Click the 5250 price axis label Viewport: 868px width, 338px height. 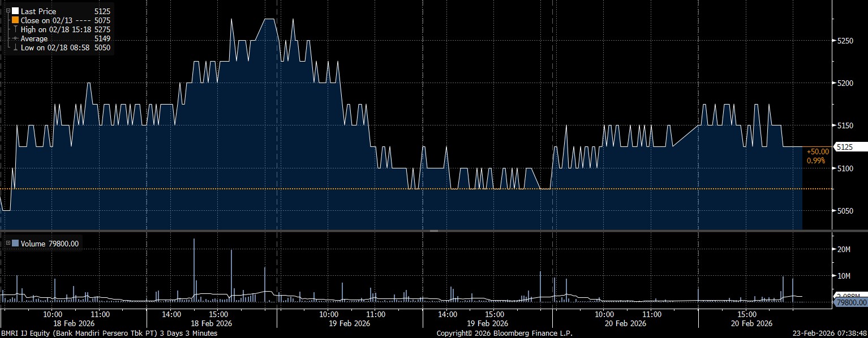pyautogui.click(x=845, y=41)
